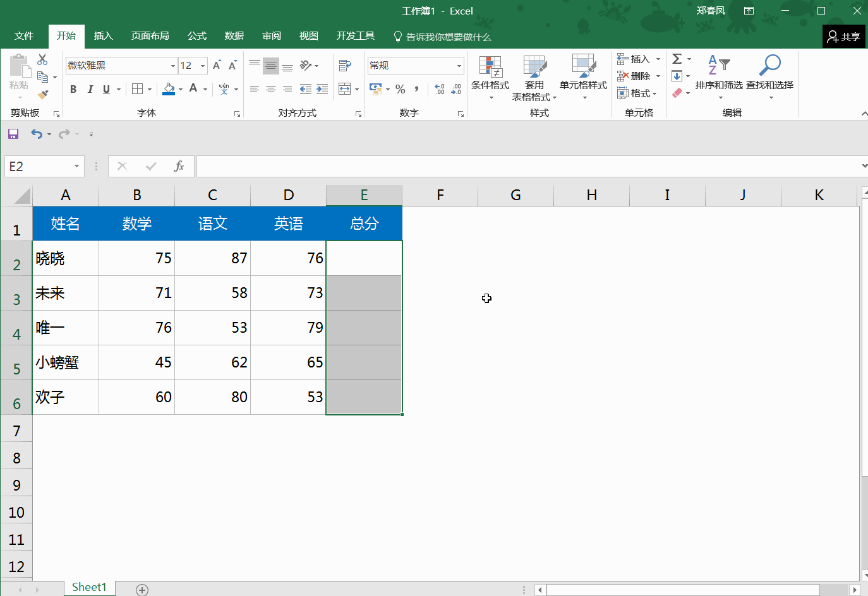Select the Format Painter brush icon

[42, 95]
